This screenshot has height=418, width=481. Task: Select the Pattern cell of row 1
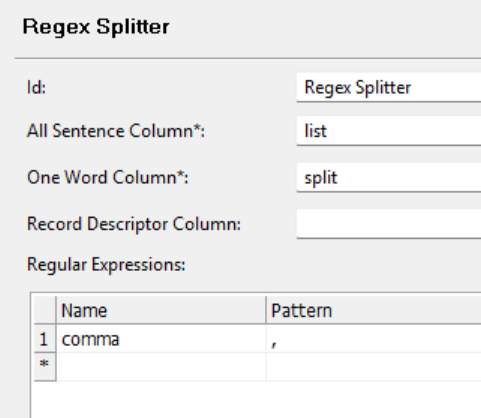[374, 339]
